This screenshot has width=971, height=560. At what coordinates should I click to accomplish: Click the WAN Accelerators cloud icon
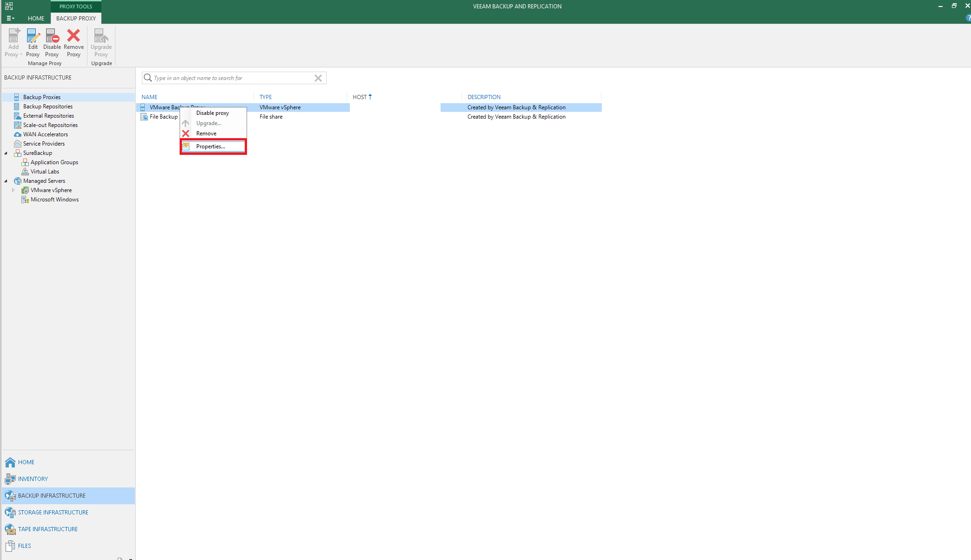[x=18, y=134]
